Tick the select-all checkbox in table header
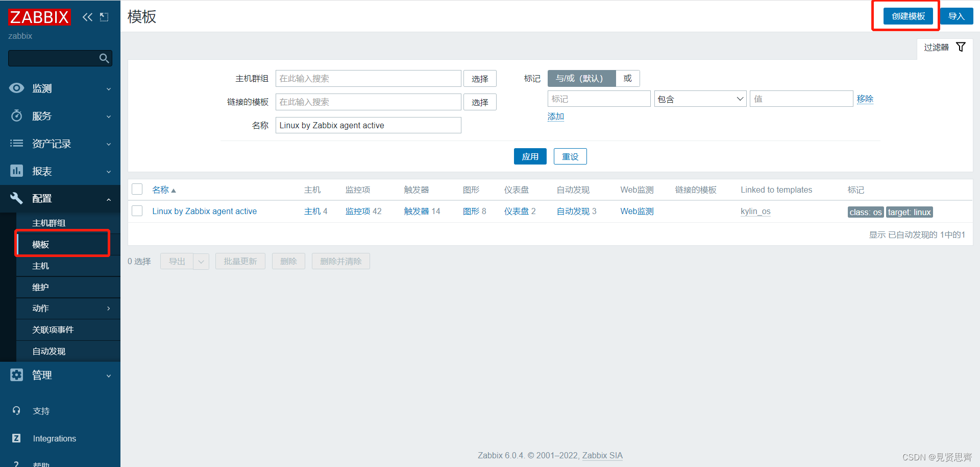This screenshot has height=467, width=980. 137,189
